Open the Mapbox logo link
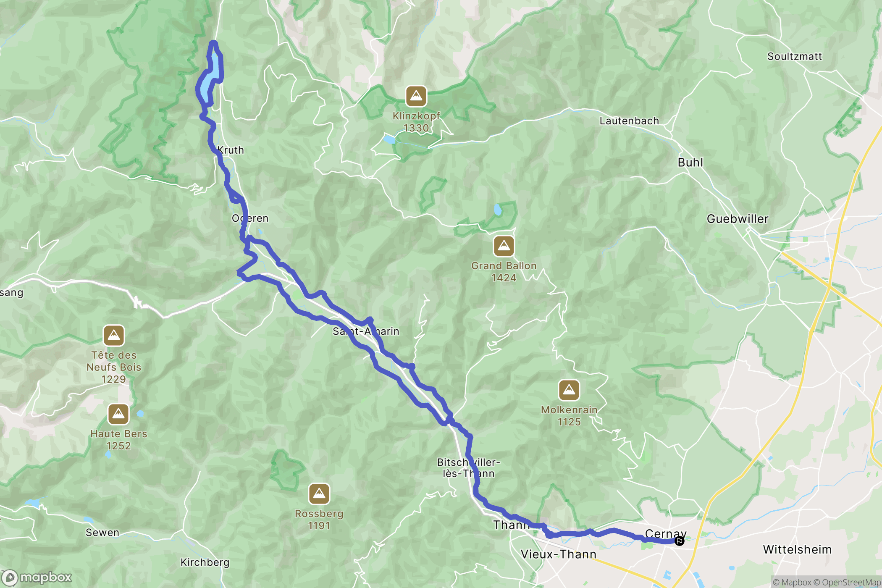This screenshot has height=588, width=882. click(37, 578)
